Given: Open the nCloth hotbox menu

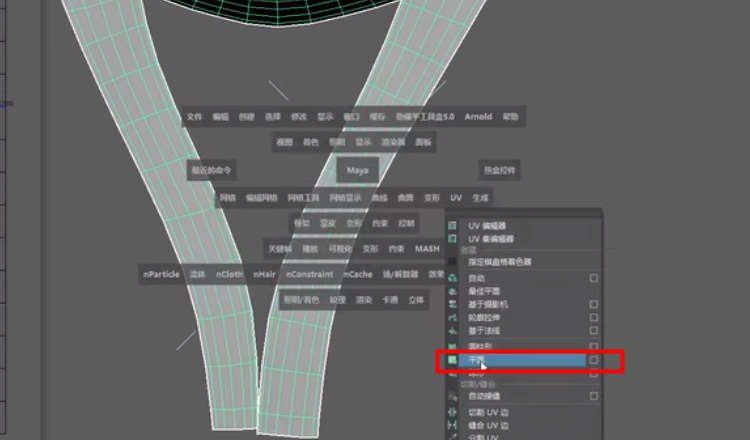Looking at the screenshot, I should click(229, 274).
